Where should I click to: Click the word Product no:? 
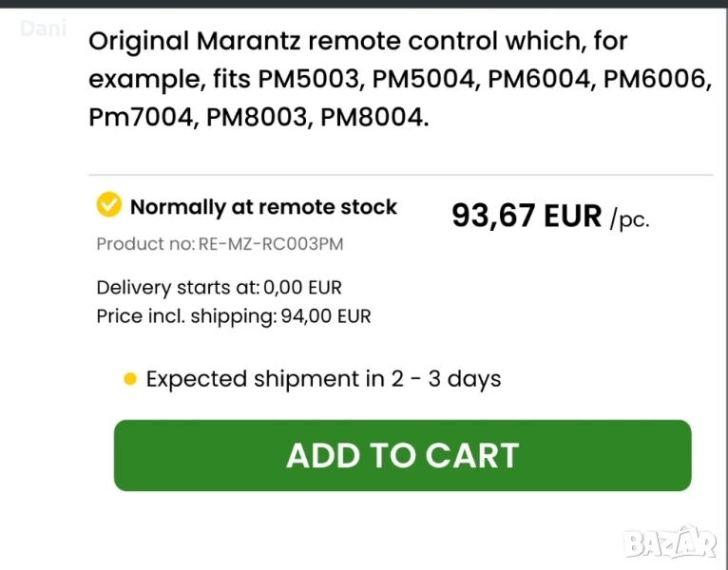(144, 244)
